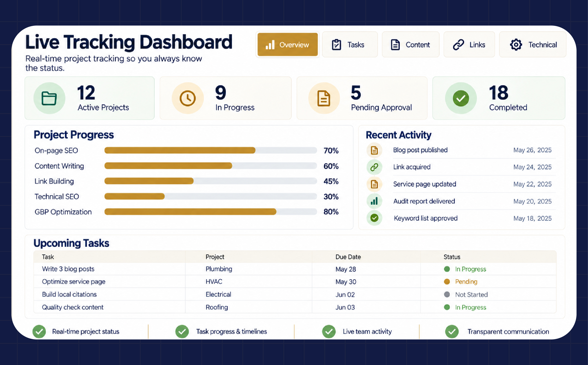Go to the Links tab
The image size is (588, 365).
pos(469,44)
